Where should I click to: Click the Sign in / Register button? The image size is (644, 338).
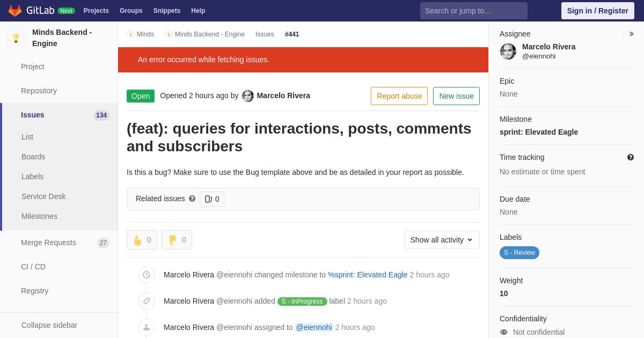click(598, 11)
